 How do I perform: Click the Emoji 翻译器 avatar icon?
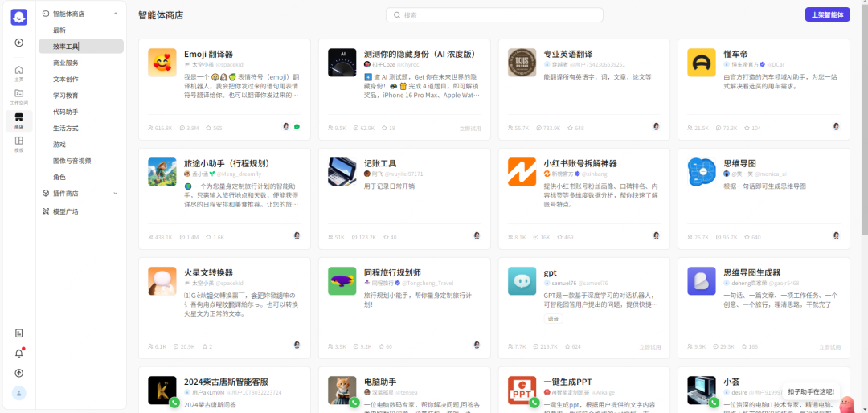point(162,63)
